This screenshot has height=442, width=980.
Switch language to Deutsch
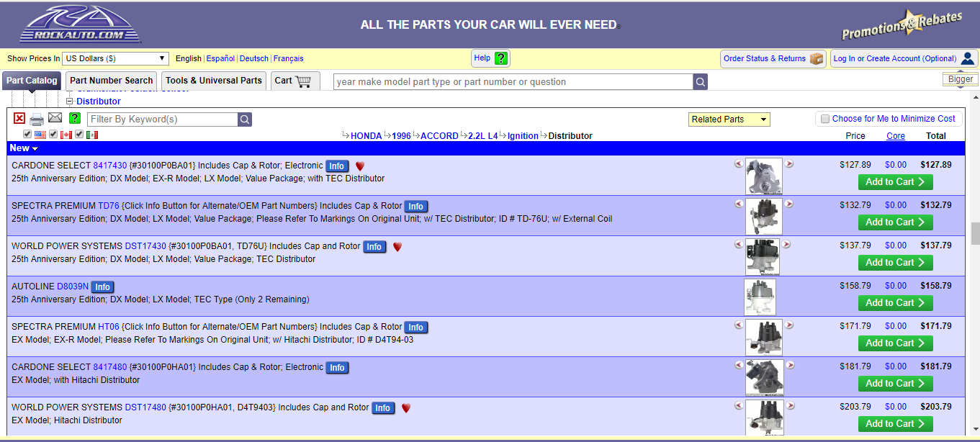coord(254,58)
